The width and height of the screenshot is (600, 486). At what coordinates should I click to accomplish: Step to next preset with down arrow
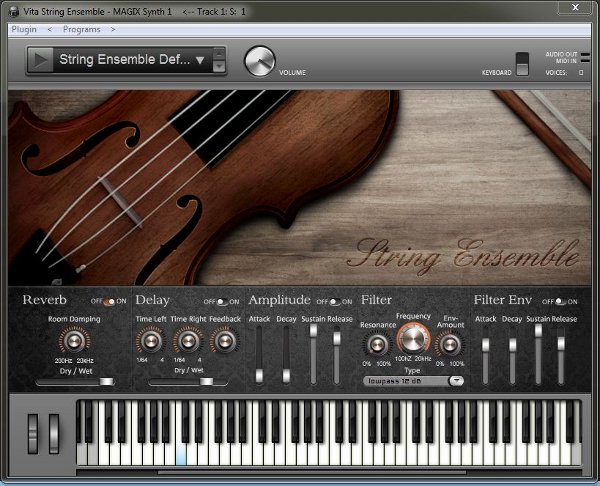(218, 66)
